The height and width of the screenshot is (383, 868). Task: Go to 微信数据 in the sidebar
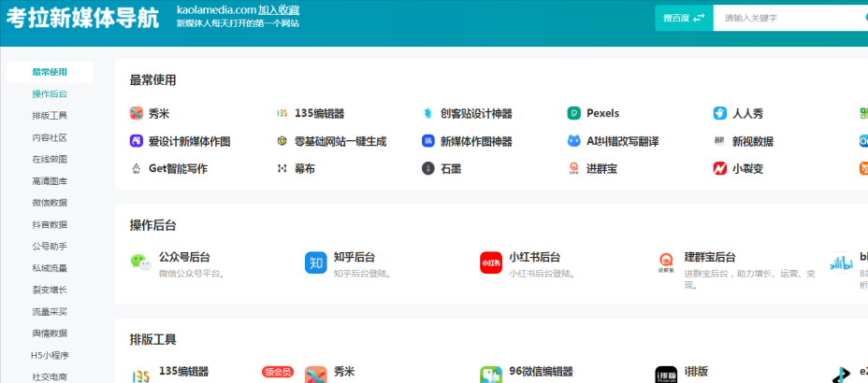pos(50,203)
